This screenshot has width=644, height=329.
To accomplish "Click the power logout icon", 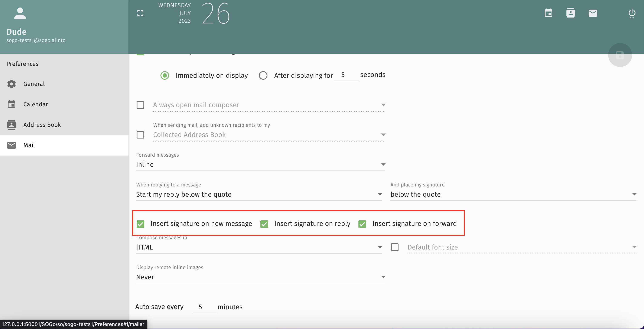I will (632, 13).
